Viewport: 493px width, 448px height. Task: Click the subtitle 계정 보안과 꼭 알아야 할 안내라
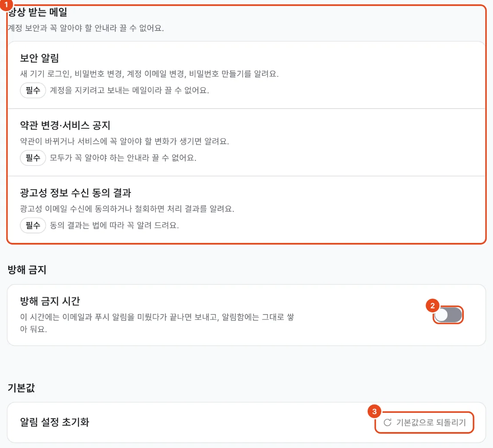tap(85, 28)
